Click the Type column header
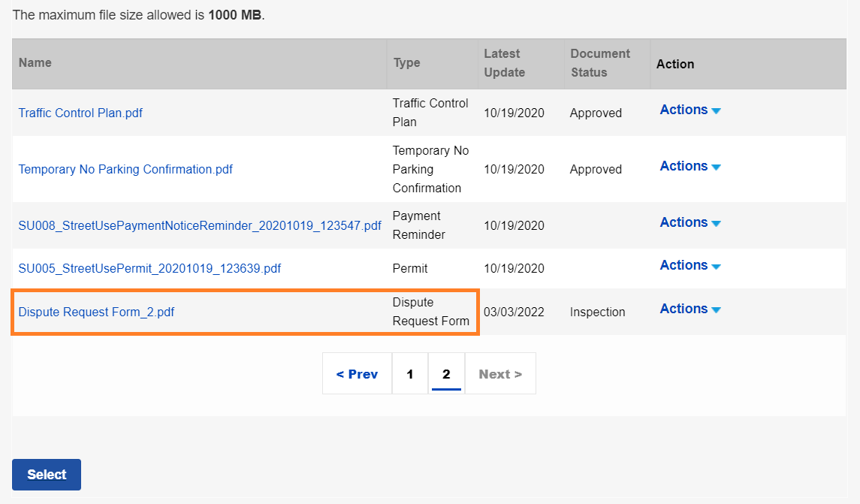The height and width of the screenshot is (504, 860). [x=406, y=63]
